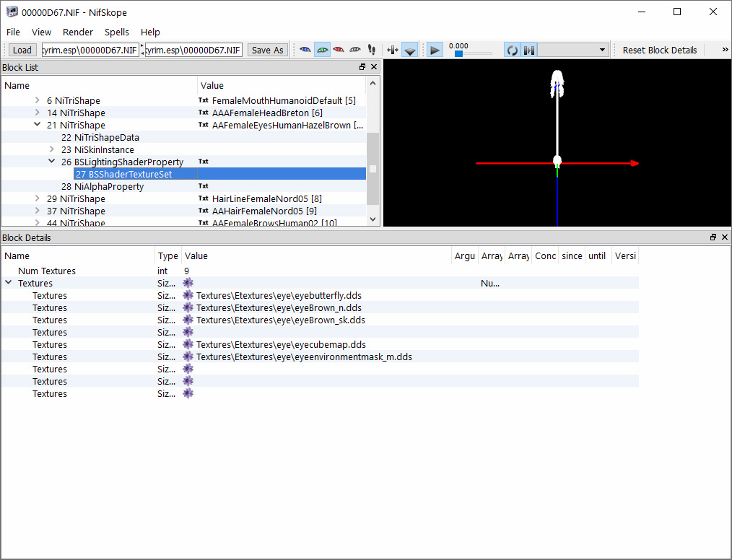Screen dimensions: 732x560
Task: Open the File menu
Action: (13, 32)
